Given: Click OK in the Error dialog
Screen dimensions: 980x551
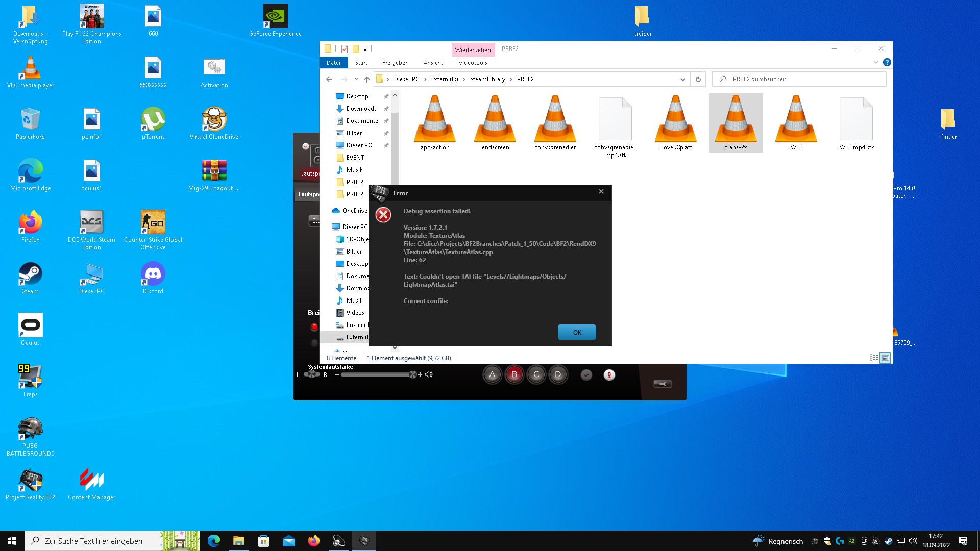Looking at the screenshot, I should coord(577,332).
